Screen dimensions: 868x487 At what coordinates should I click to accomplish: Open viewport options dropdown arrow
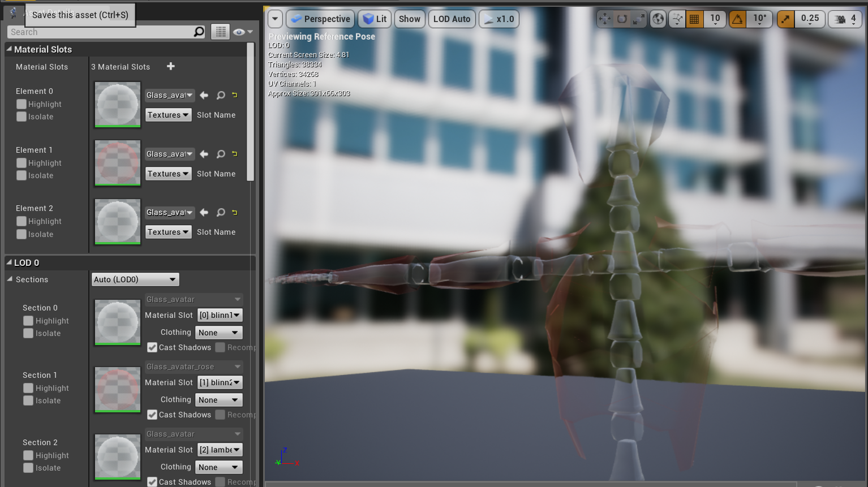[x=275, y=19]
